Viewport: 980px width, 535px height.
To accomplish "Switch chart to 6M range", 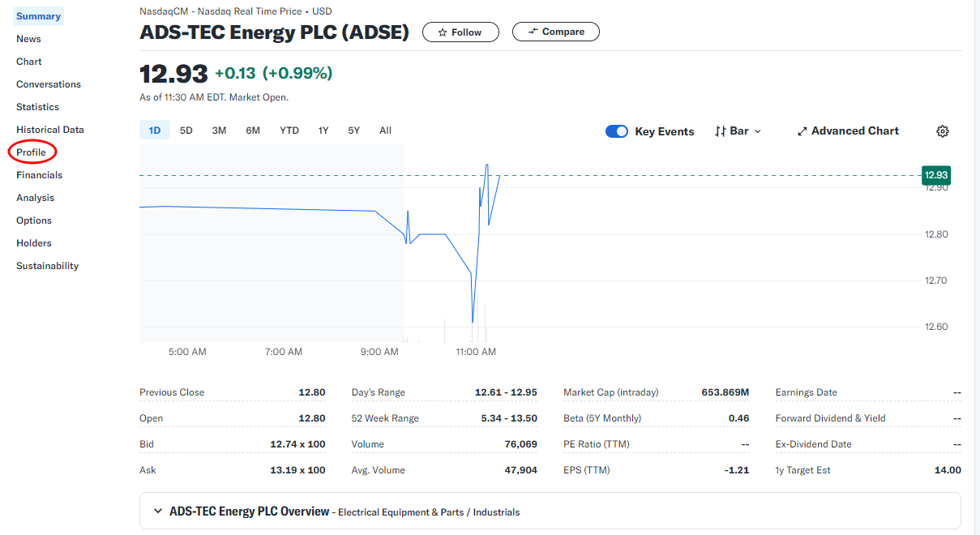I will click(x=253, y=131).
